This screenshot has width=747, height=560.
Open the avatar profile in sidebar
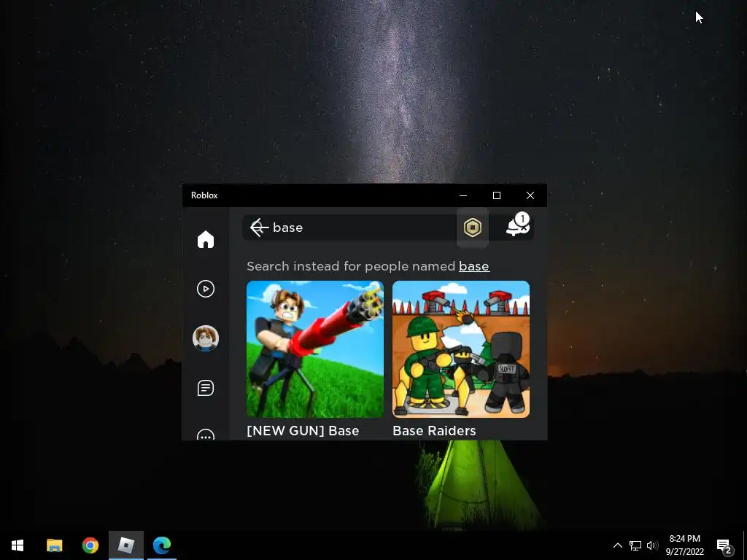click(205, 338)
